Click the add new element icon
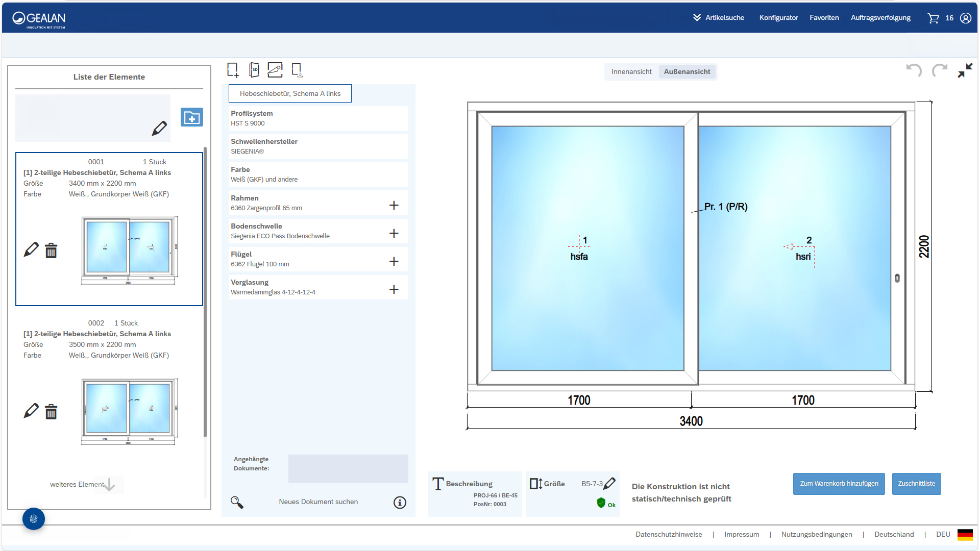Screen dimensions: 980x551 tap(233, 70)
